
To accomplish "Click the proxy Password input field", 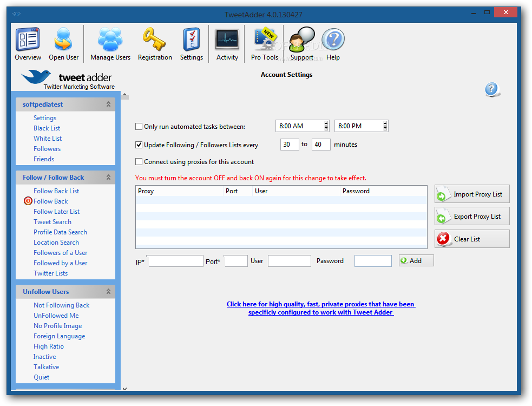I will (x=373, y=261).
